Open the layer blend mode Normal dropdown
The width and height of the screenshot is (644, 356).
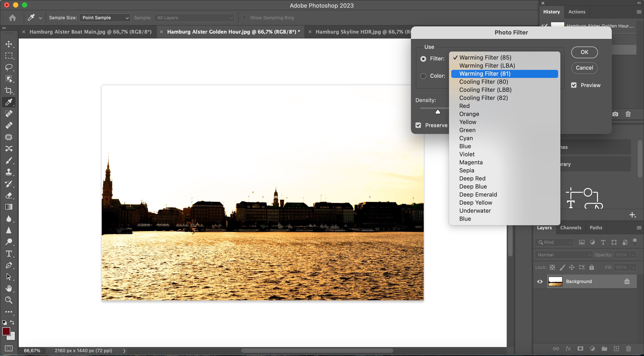[563, 255]
